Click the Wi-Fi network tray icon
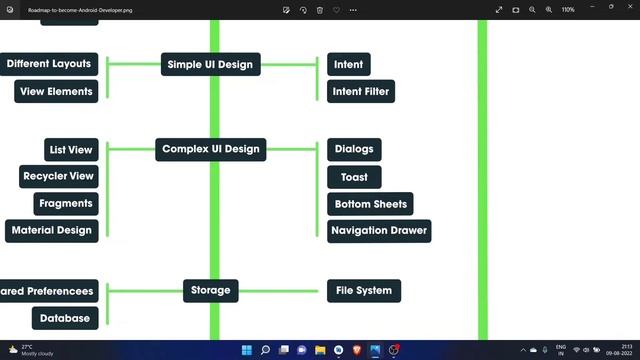Screen dimensions: 640x360 click(576, 350)
